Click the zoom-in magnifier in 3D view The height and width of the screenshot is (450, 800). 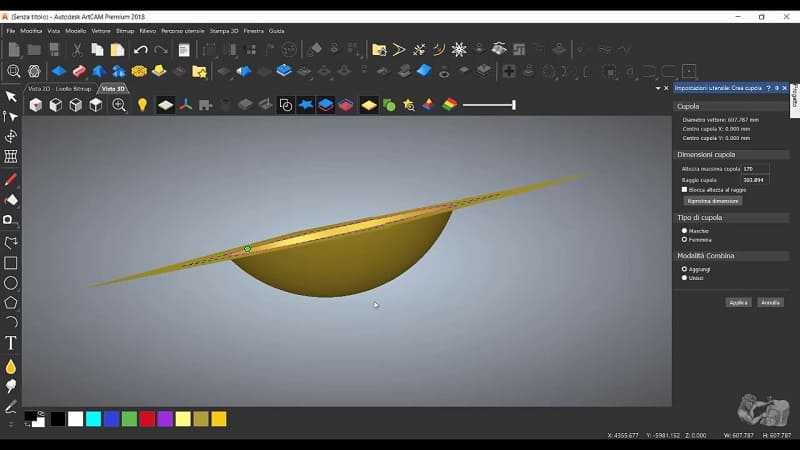point(119,105)
